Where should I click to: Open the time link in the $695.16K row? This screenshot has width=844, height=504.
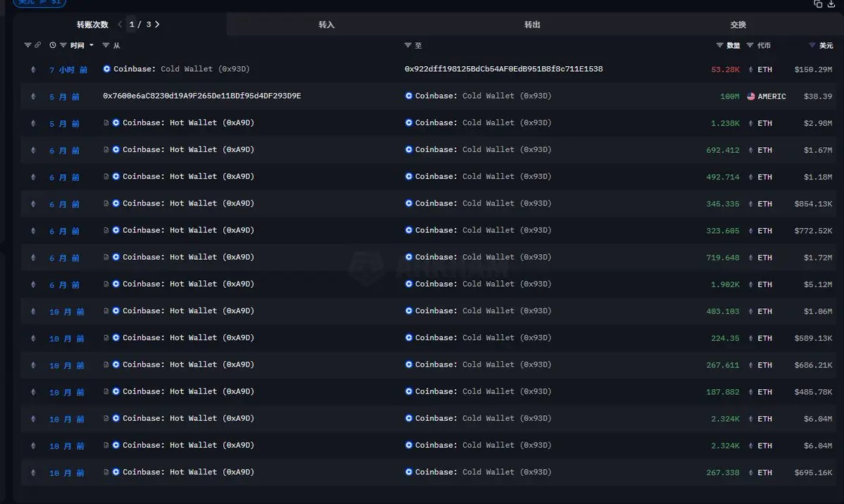coord(67,473)
